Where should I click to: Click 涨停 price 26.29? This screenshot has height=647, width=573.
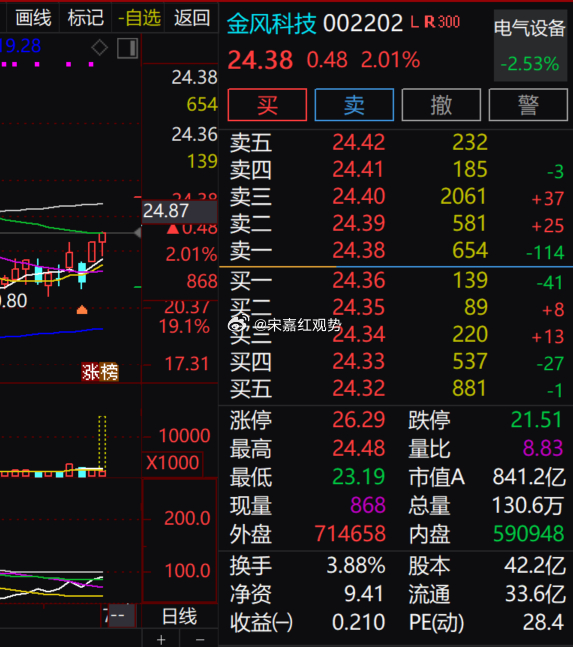click(x=358, y=420)
